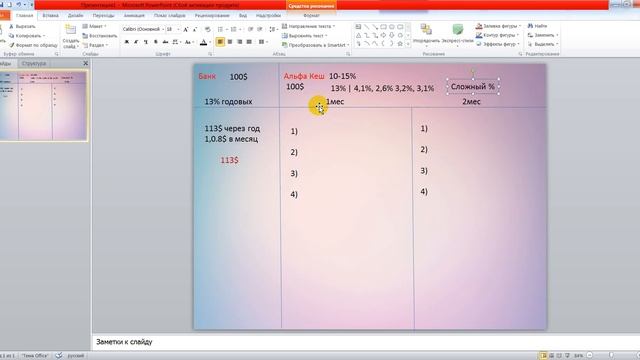Click Find (Найти) button
This screenshot has width=640, height=360.
tap(537, 26)
